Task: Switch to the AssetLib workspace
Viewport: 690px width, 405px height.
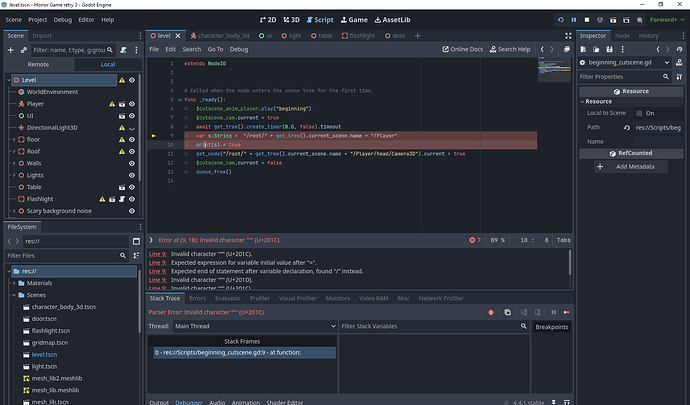Action: tap(392, 20)
